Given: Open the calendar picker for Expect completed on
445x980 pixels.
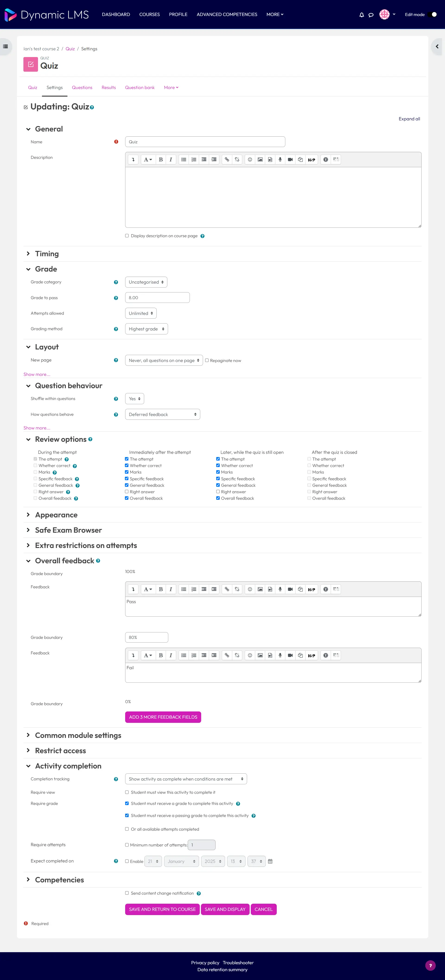Looking at the screenshot, I should tap(270, 861).
